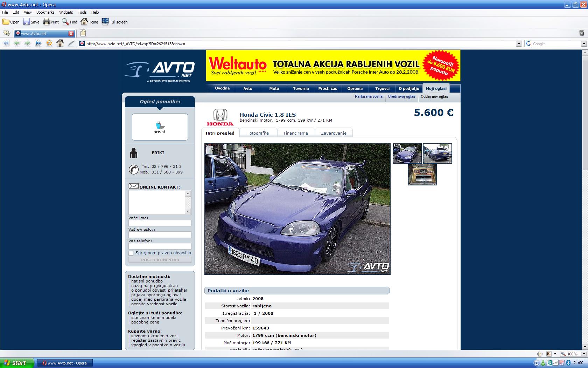
Task: Click the Fast forward navigation button
Action: 38,43
